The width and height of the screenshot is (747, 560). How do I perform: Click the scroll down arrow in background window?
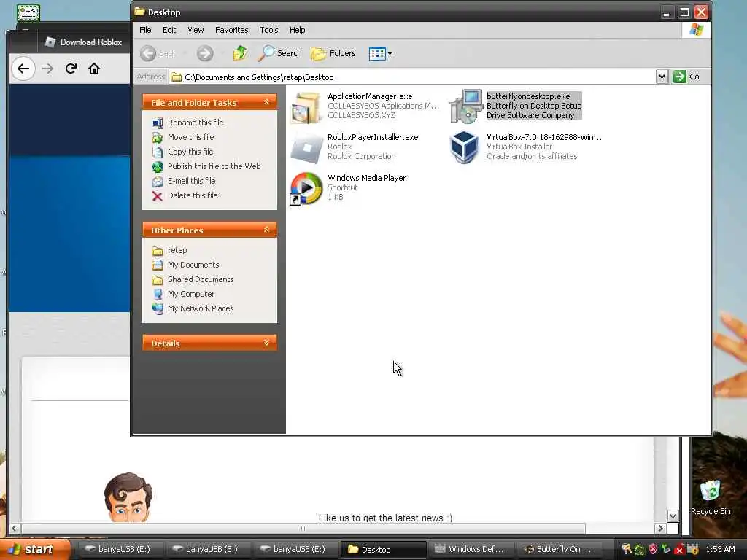click(673, 516)
